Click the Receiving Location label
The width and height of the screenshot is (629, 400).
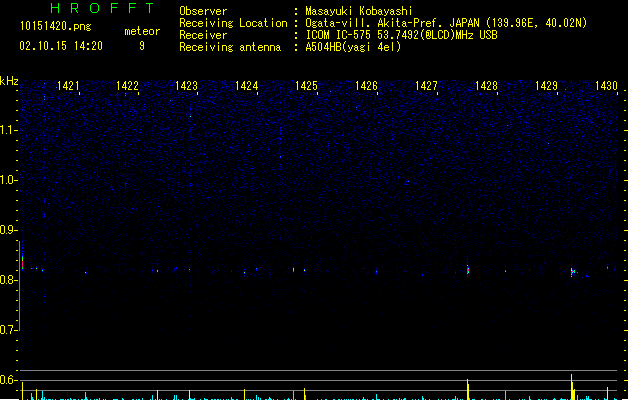click(x=233, y=23)
